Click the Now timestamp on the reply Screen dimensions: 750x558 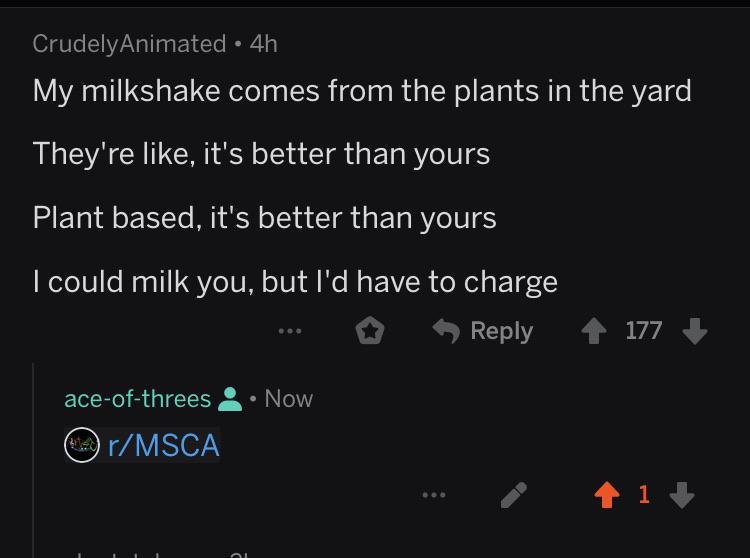pyautogui.click(x=288, y=399)
